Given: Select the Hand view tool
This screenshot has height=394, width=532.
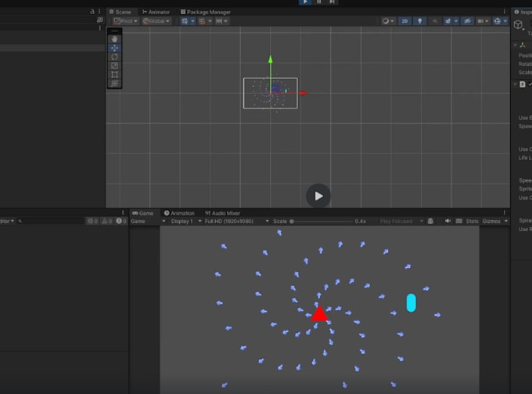Looking at the screenshot, I should pyautogui.click(x=115, y=39).
